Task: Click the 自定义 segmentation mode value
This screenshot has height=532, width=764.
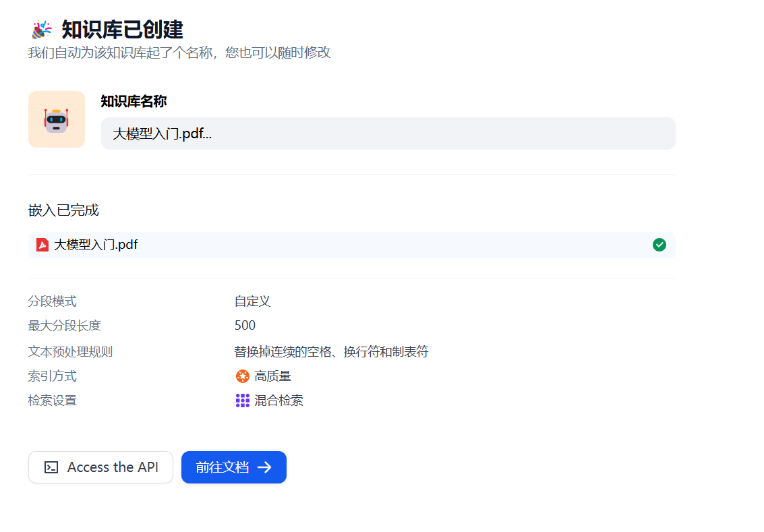Action: coord(252,301)
